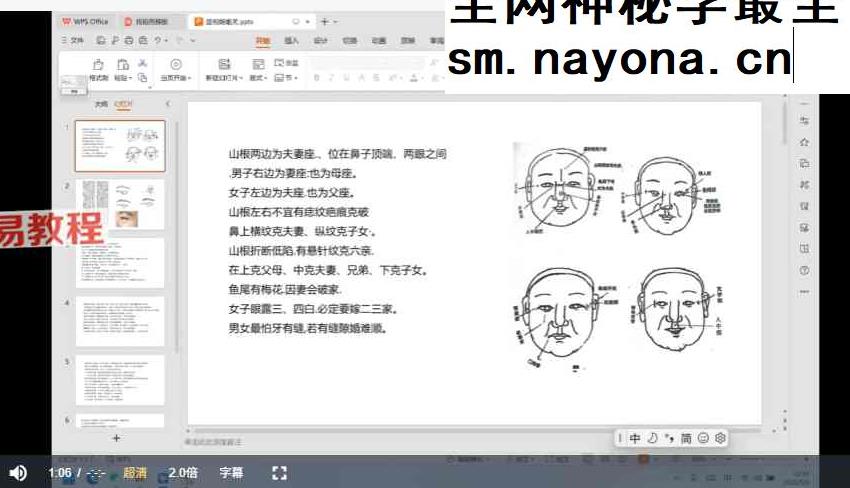This screenshot has width=850, height=488.
Task: Switch to the WPS Office home tab
Action: [85, 22]
